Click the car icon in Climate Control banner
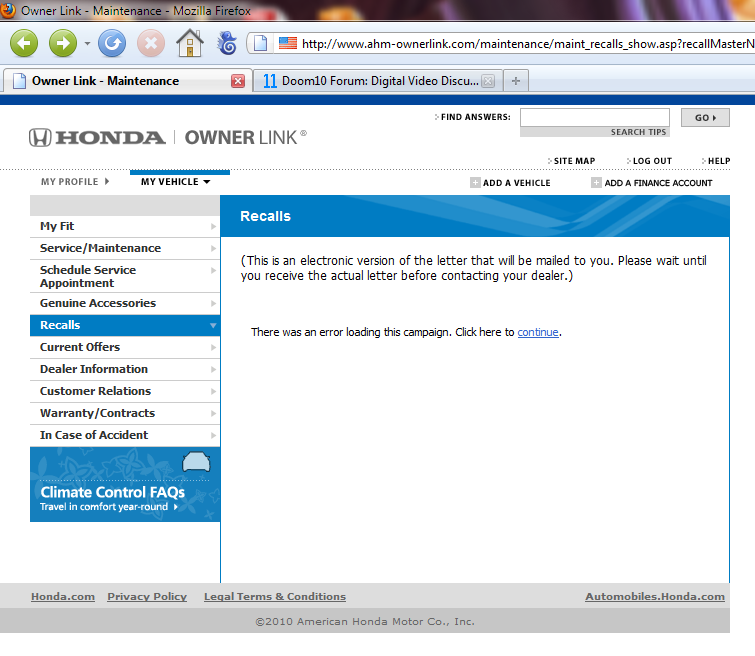Screen dimensions: 755x656 point(196,462)
